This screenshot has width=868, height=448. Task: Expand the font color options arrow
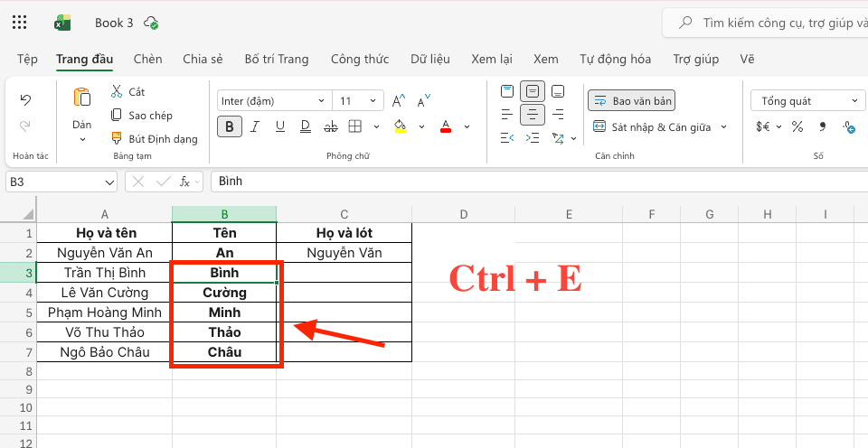pyautogui.click(x=467, y=127)
